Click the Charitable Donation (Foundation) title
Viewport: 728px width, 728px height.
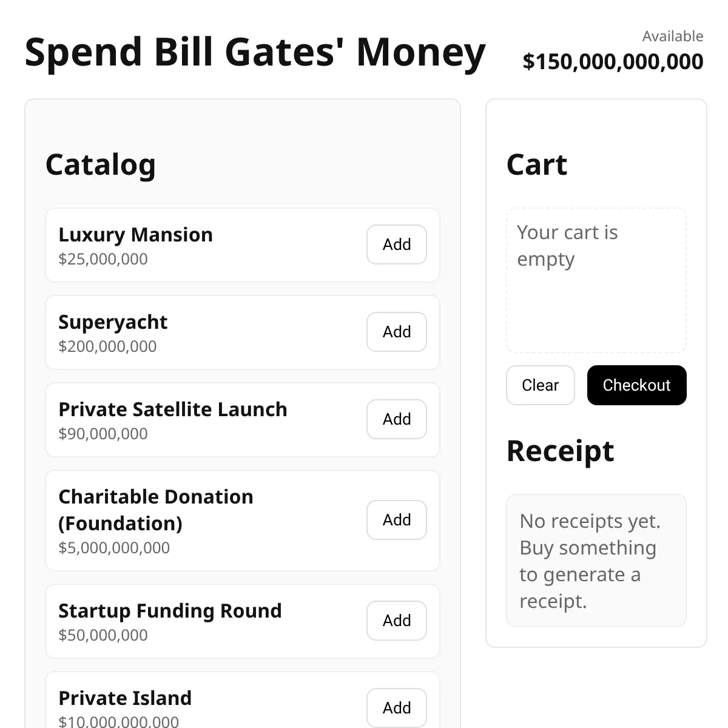click(x=156, y=510)
